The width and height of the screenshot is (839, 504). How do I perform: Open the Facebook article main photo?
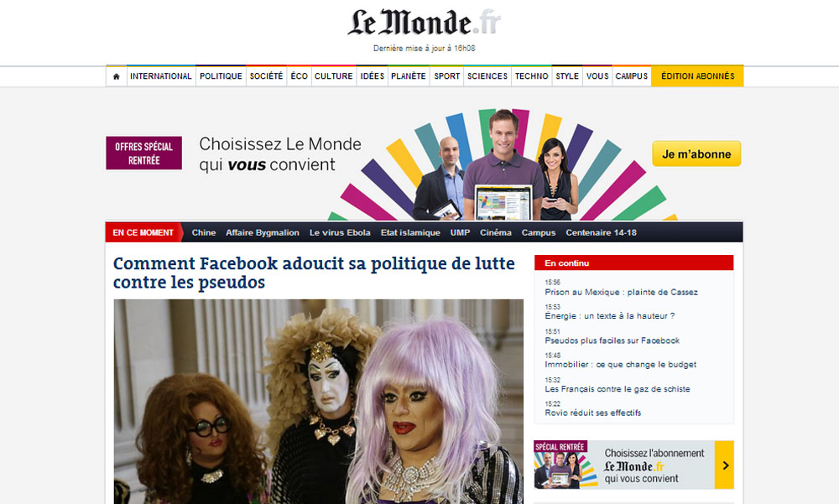point(318,402)
